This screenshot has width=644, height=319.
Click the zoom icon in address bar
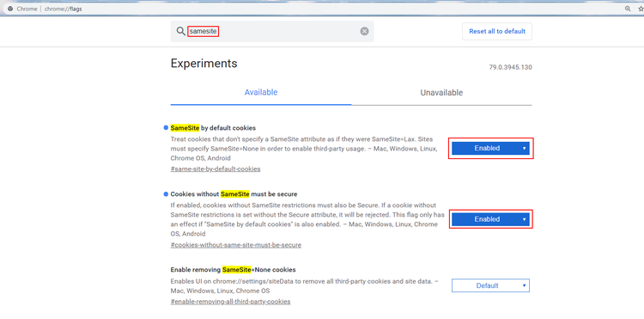click(628, 9)
